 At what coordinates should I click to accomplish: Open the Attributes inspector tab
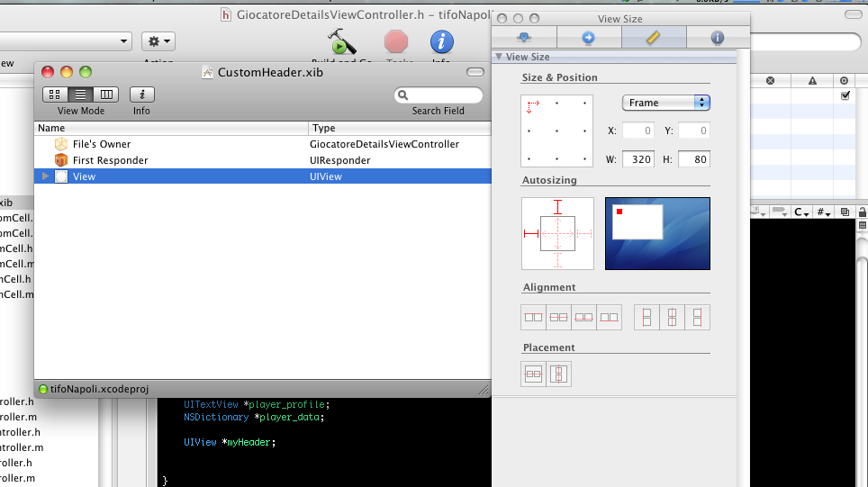pos(524,37)
